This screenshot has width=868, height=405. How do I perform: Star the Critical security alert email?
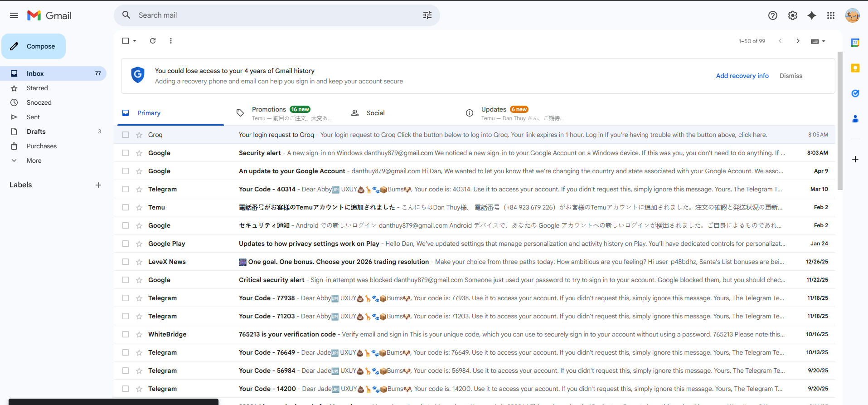pos(139,280)
